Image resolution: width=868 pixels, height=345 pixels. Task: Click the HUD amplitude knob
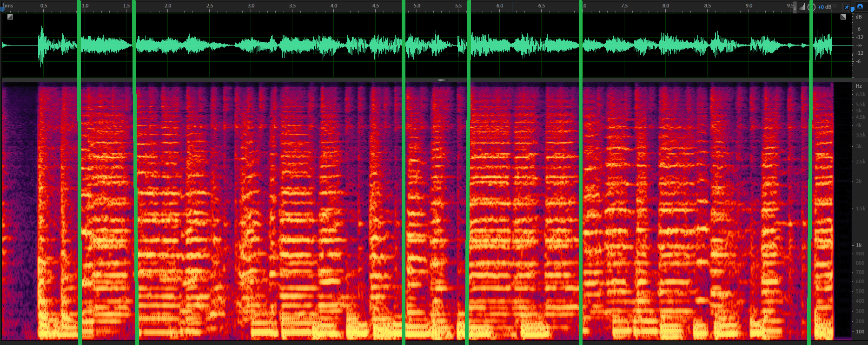(811, 7)
